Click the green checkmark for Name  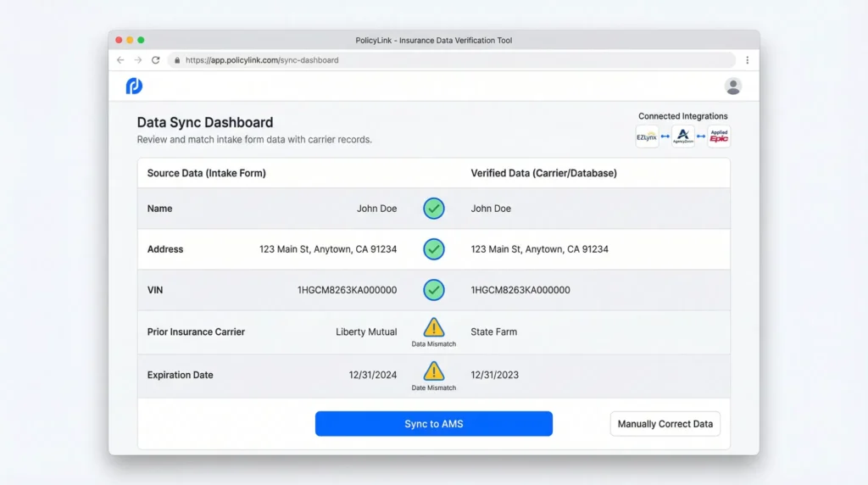[434, 209]
